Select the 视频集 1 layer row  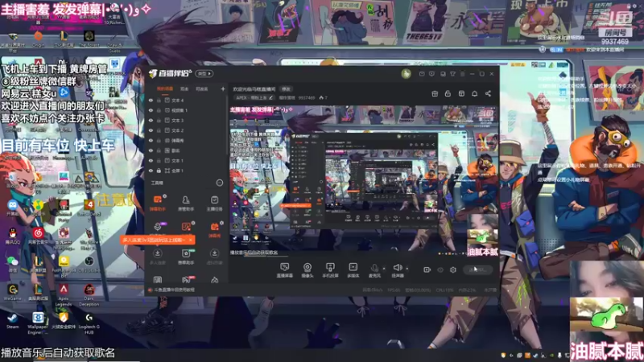186,110
